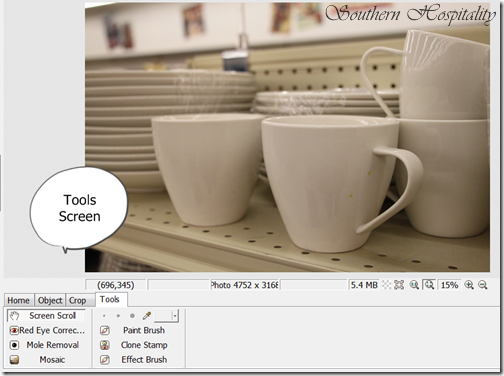The height and width of the screenshot is (376, 504).
Task: Select the largest brush size dot
Action: [x=132, y=316]
